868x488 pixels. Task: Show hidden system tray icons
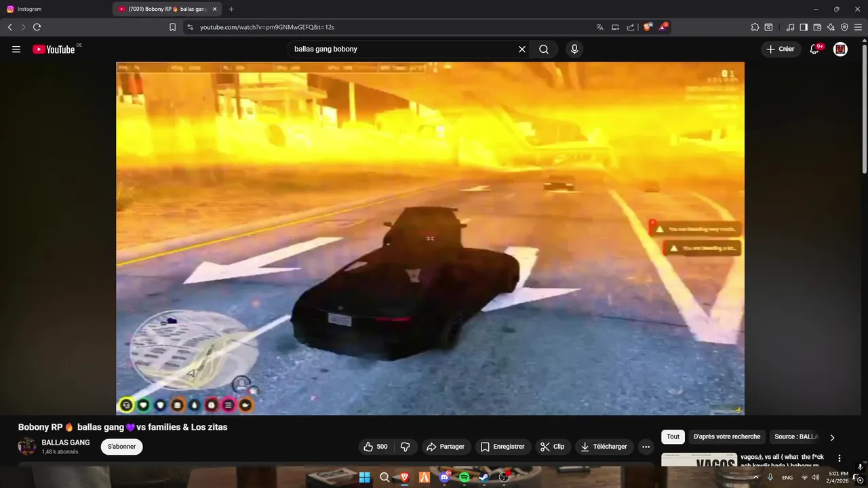(x=755, y=477)
